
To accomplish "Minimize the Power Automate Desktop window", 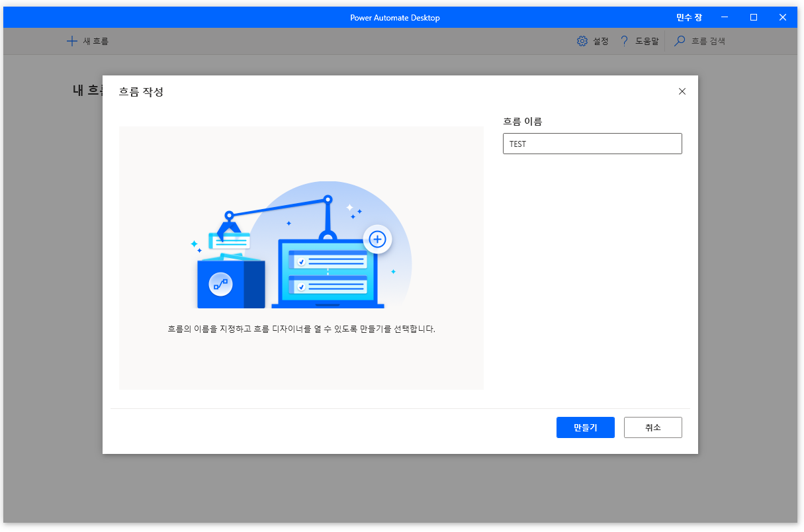I will pos(725,18).
